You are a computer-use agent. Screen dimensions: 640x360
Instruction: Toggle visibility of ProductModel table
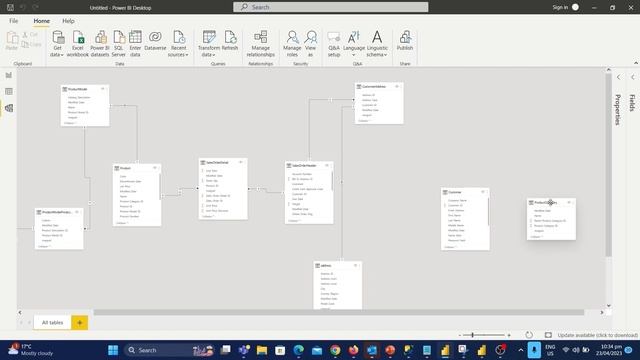102,89
